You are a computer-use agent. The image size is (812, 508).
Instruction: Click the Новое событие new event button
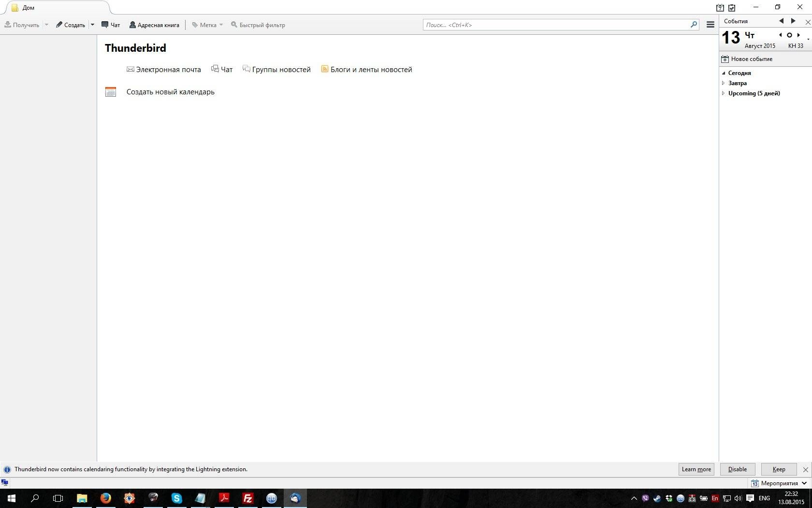[x=747, y=59]
